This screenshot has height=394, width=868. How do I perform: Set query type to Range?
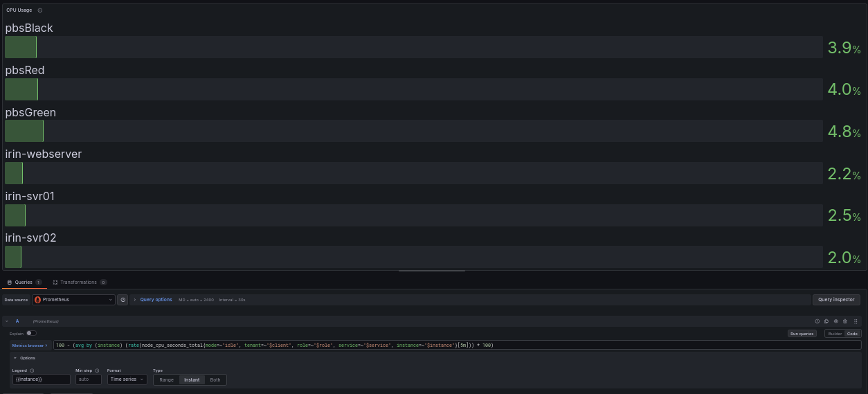pyautogui.click(x=167, y=379)
